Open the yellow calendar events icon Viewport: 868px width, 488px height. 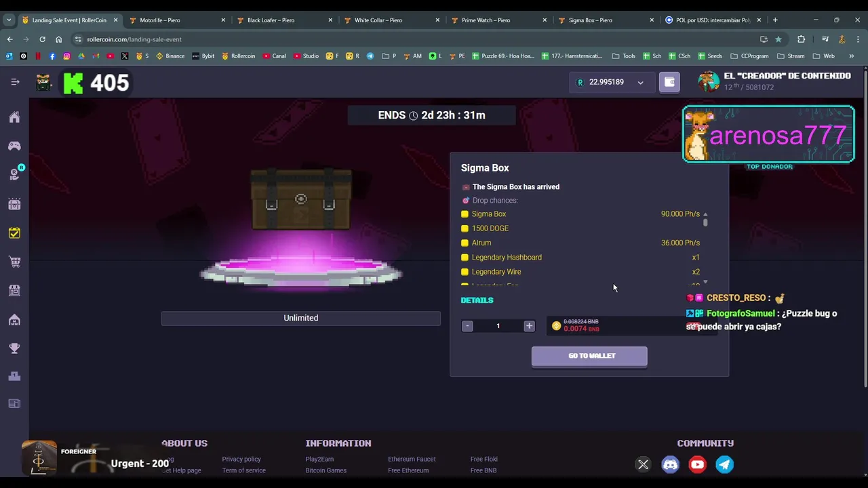pyautogui.click(x=14, y=233)
